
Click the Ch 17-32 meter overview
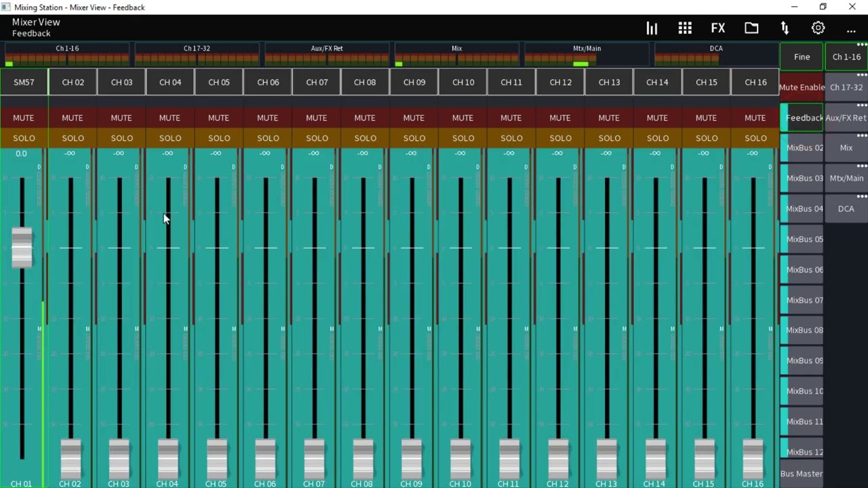pos(197,55)
